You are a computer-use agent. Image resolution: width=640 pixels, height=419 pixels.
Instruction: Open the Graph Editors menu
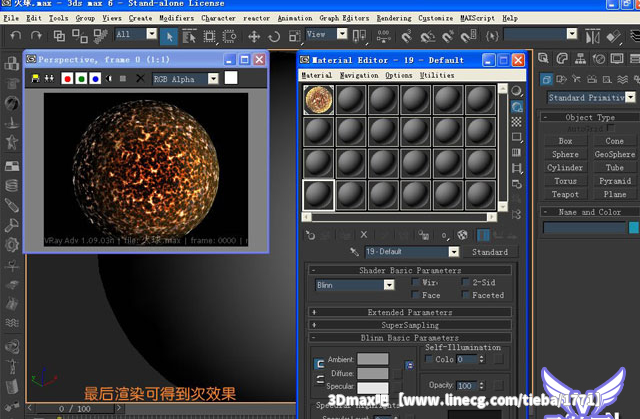pyautogui.click(x=344, y=18)
